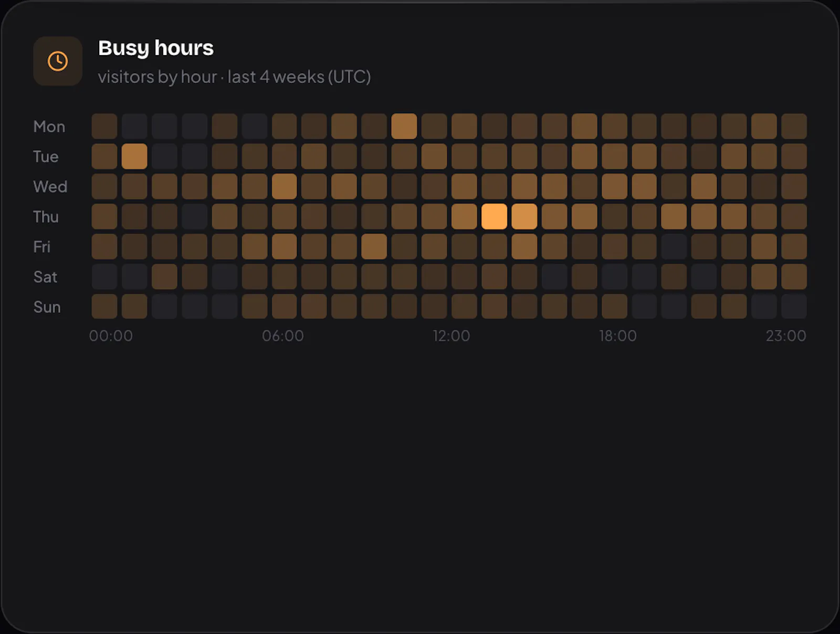Pick the Fri 09:00 cell, brightest in Fri row
The width and height of the screenshot is (840, 634).
(x=374, y=247)
